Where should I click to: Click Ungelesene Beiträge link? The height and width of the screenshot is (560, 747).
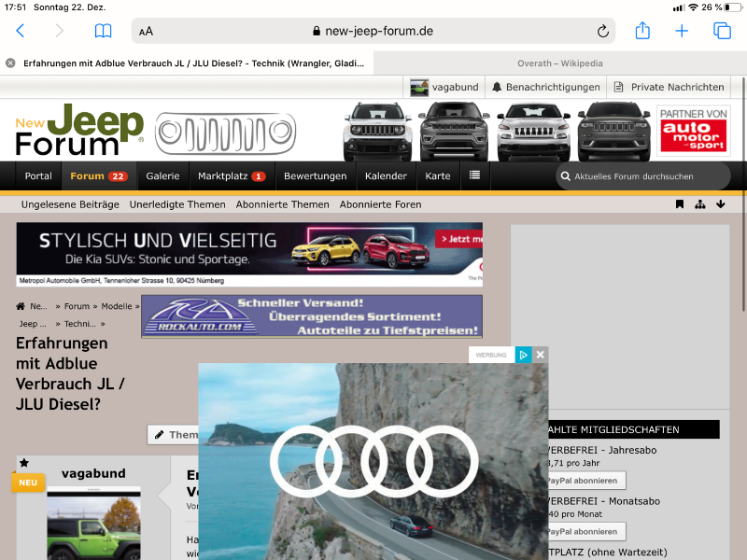click(70, 204)
